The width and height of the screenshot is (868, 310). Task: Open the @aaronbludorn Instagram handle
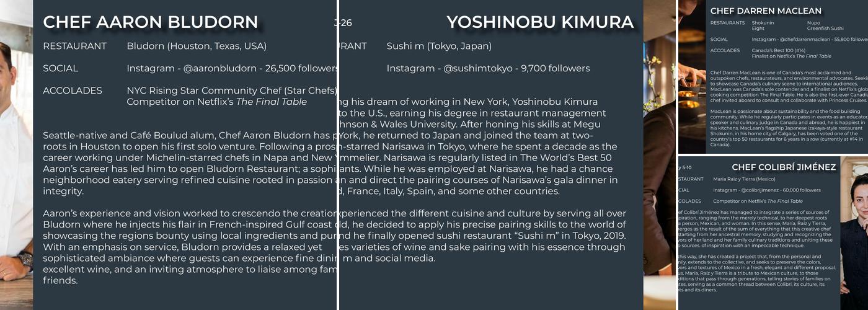coord(219,68)
